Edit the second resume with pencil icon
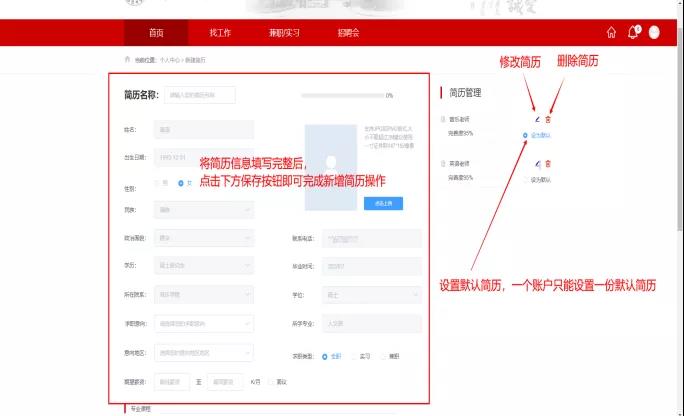 point(536,163)
